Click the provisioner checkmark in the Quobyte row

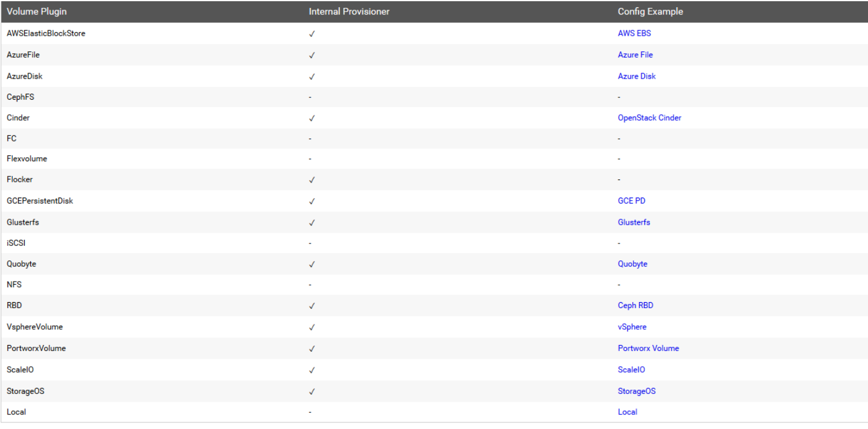click(x=312, y=265)
